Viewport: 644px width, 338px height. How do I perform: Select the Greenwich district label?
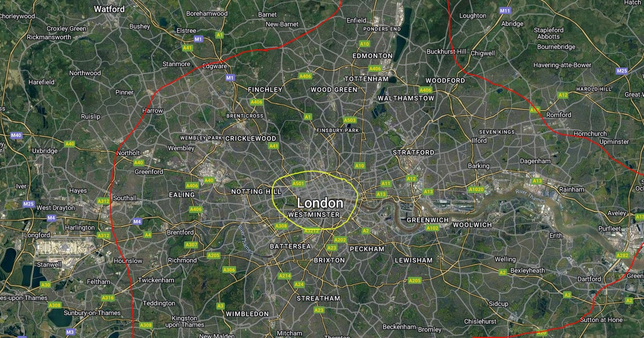[x=428, y=220]
